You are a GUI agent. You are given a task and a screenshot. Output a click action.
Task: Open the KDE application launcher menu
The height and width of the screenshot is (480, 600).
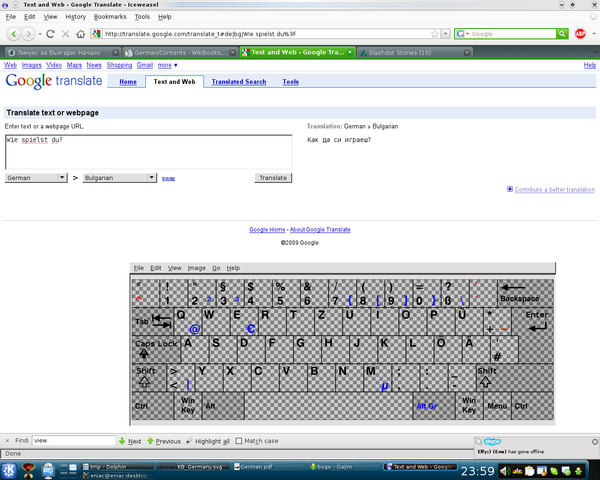coord(9,471)
